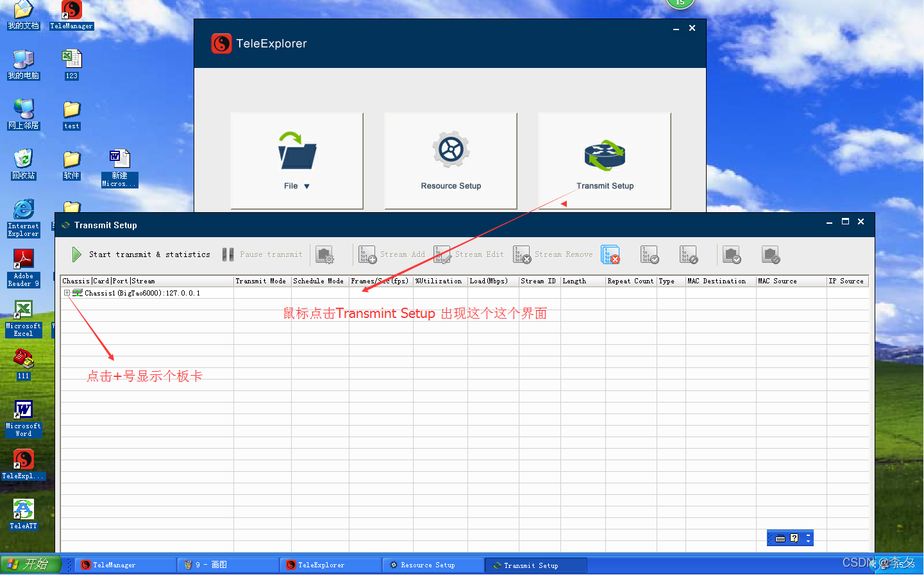The width and height of the screenshot is (924, 575).
Task: Open Resource Setup in TeleExplorer window
Action: (451, 161)
